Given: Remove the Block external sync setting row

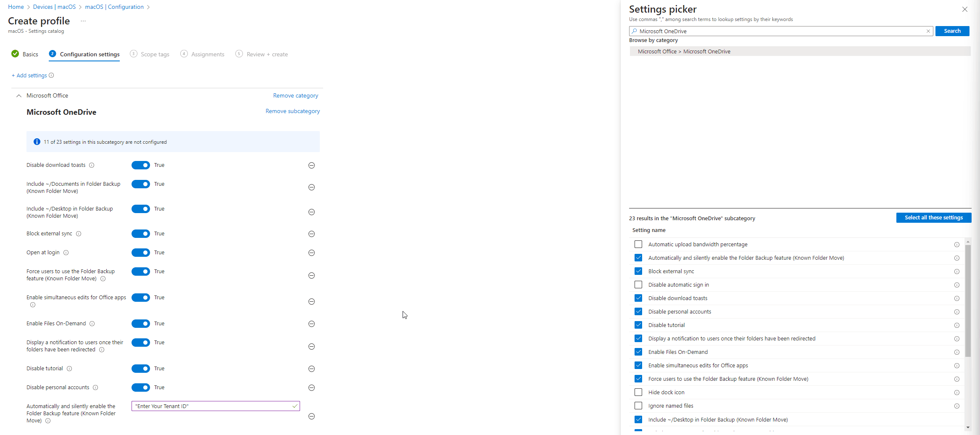Looking at the screenshot, I should click(311, 234).
